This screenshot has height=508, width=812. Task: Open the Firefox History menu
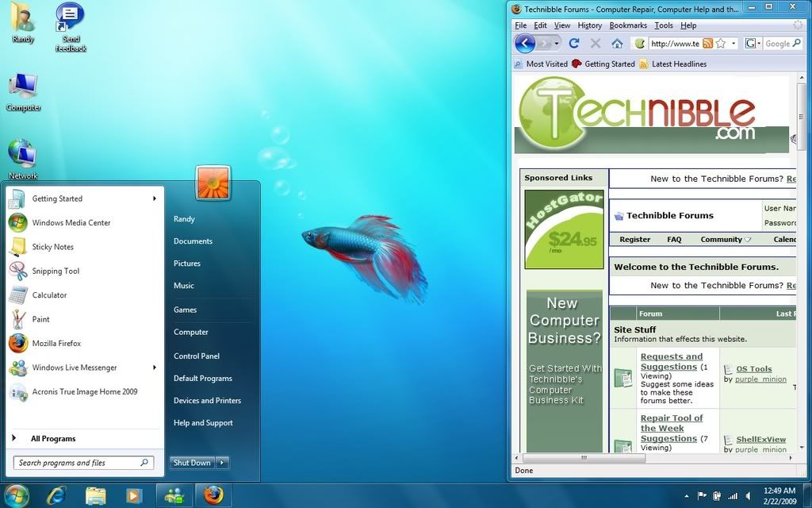(590, 25)
